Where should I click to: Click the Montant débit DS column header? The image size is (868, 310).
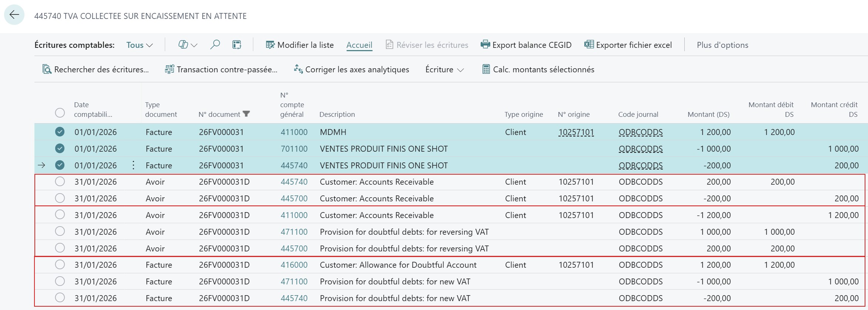click(771, 109)
